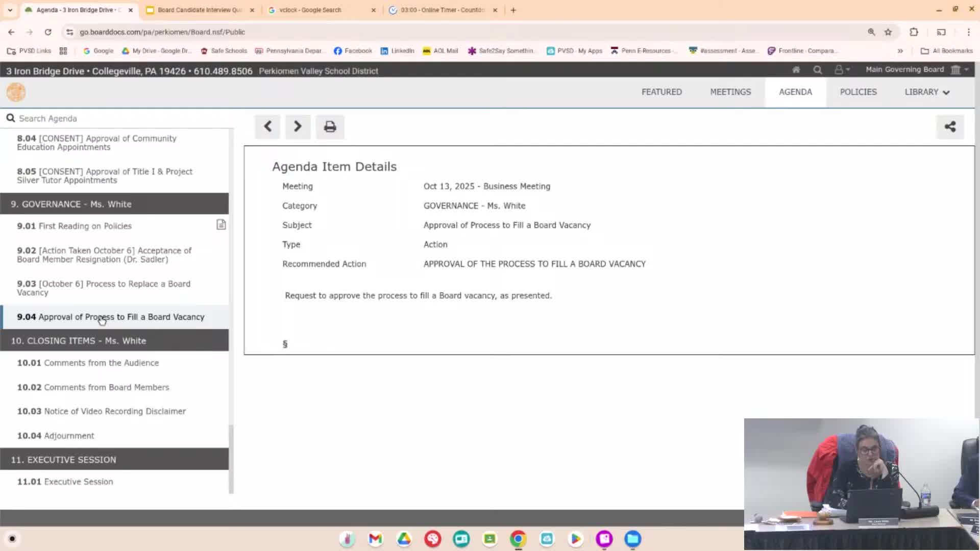Image resolution: width=980 pixels, height=551 pixels.
Task: Click the next agenda item arrow
Action: (298, 127)
